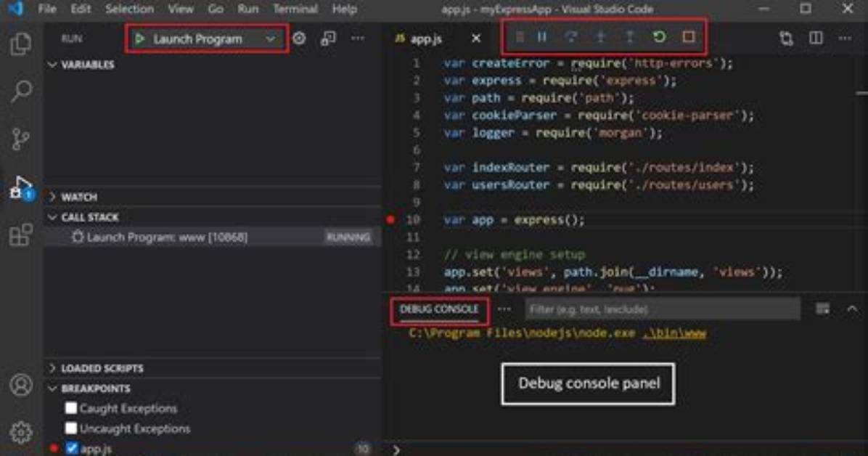Open the Go menu
Screen dimensions: 868x456
point(216,9)
